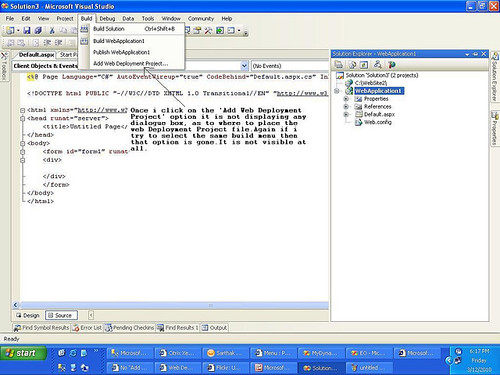Screen dimensions: 500x375
Task: Click the Solution Explorer vertical side tab
Action: pyautogui.click(x=495, y=77)
